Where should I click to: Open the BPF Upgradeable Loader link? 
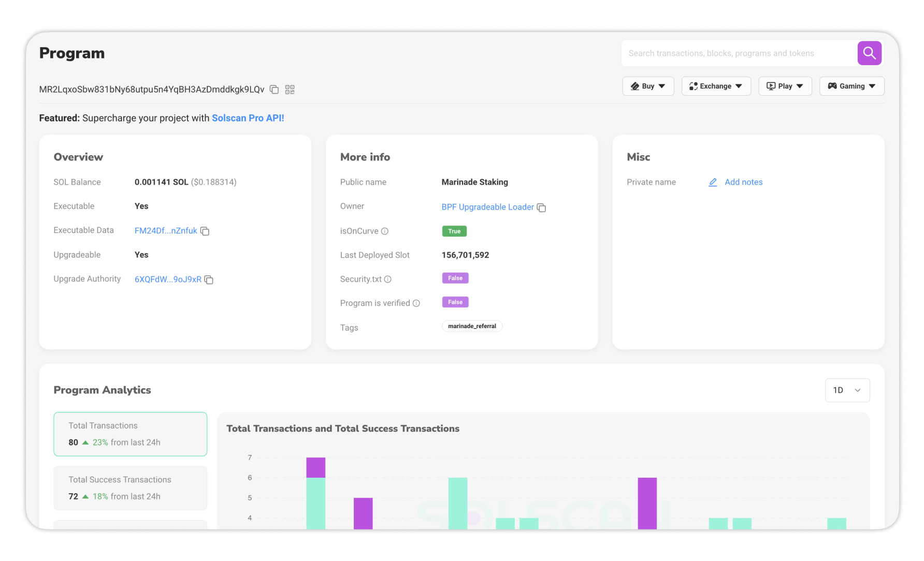click(487, 207)
